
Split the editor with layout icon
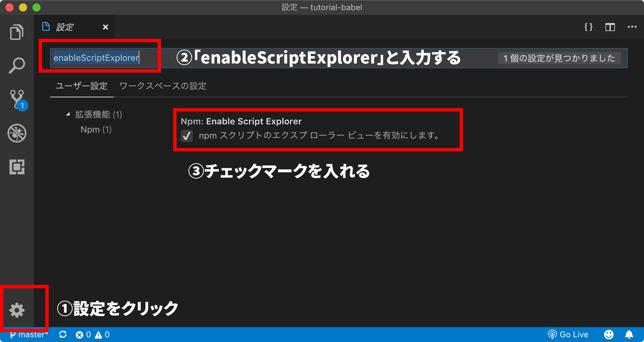click(610, 27)
